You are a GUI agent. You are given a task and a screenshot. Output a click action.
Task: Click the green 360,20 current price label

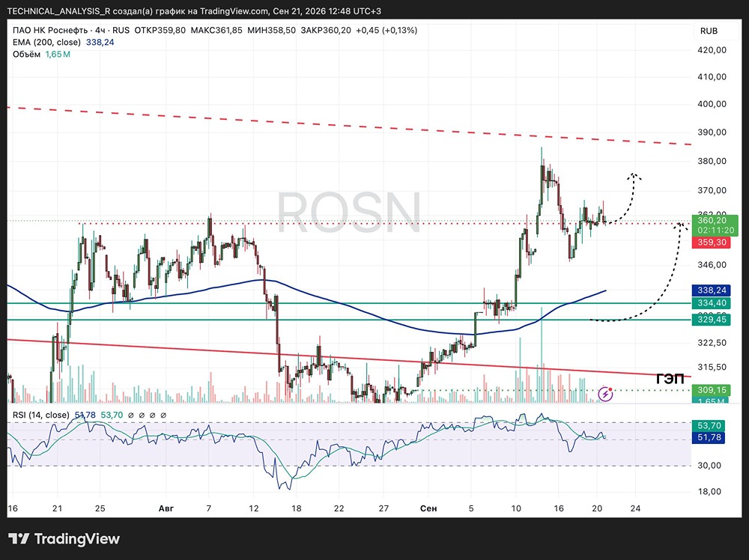click(x=715, y=225)
